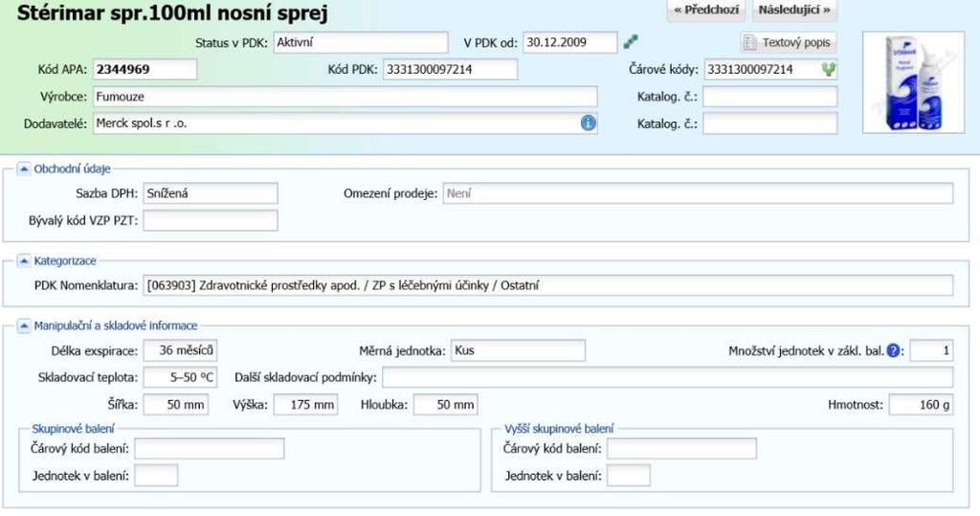The height and width of the screenshot is (516, 980).
Task: Click the Množství jednotek v zákl. bal. field
Action: [x=931, y=350]
